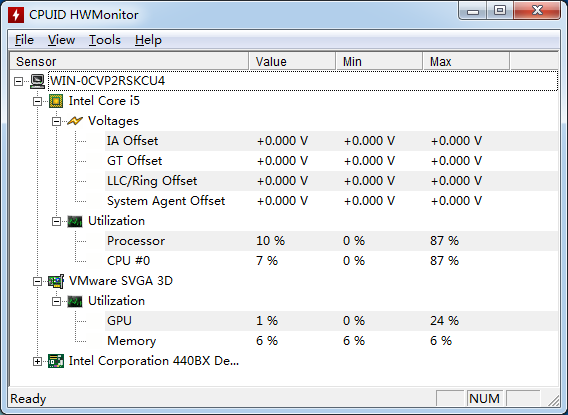568x415 pixels.
Task: Minimize the HWMonitor window
Action: pyautogui.click(x=473, y=11)
